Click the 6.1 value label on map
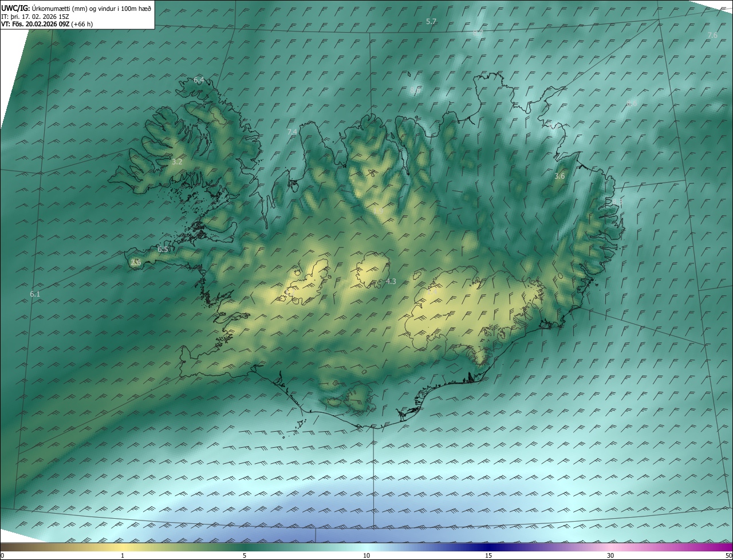The image size is (733, 560). point(35,294)
